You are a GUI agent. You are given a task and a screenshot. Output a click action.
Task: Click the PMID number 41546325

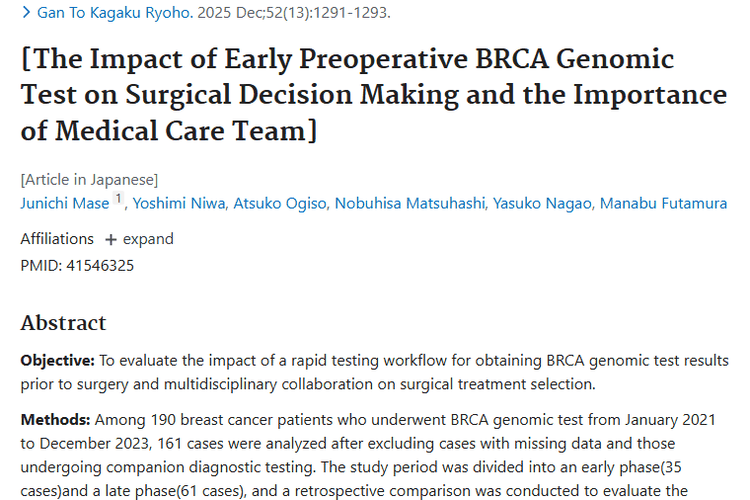99,265
